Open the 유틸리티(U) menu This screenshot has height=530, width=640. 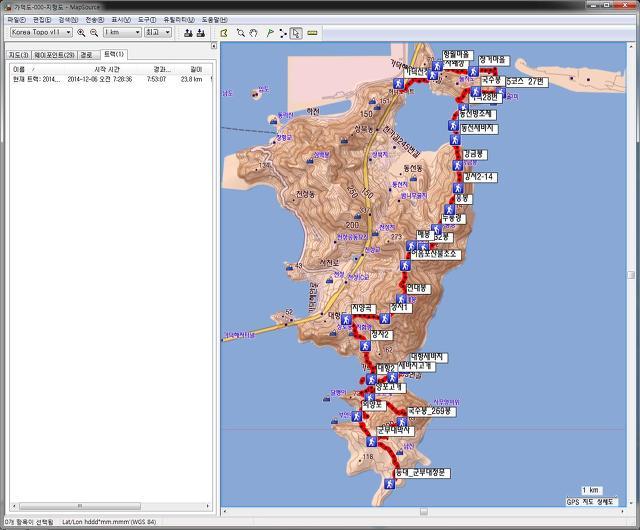[x=179, y=20]
